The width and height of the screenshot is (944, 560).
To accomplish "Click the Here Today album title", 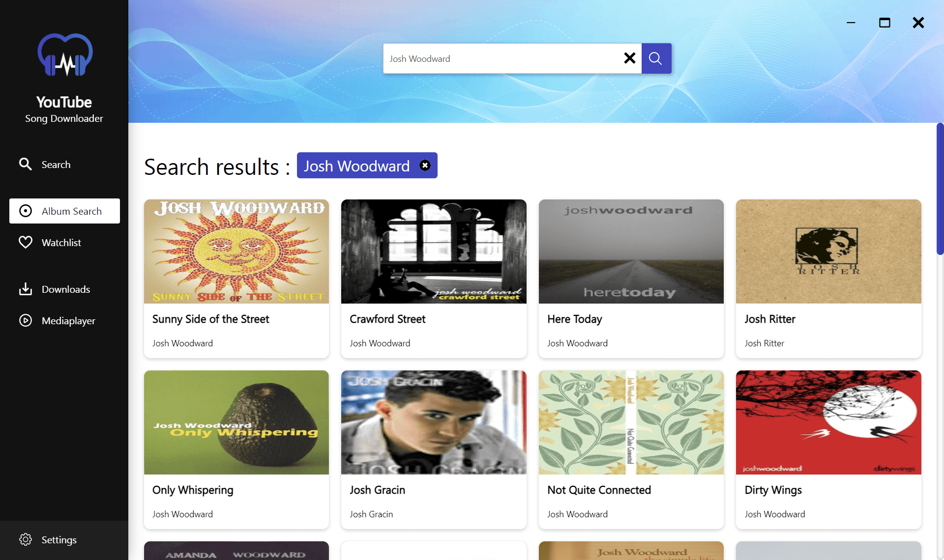I will pyautogui.click(x=575, y=319).
